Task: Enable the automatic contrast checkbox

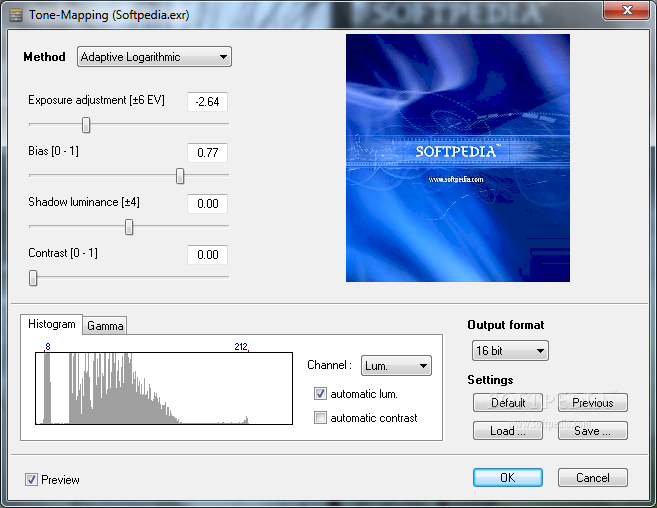Action: [321, 417]
